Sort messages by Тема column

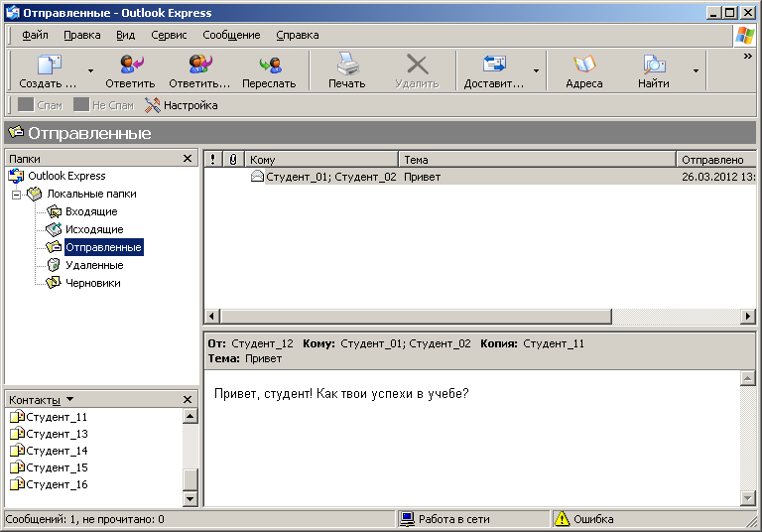tap(538, 160)
